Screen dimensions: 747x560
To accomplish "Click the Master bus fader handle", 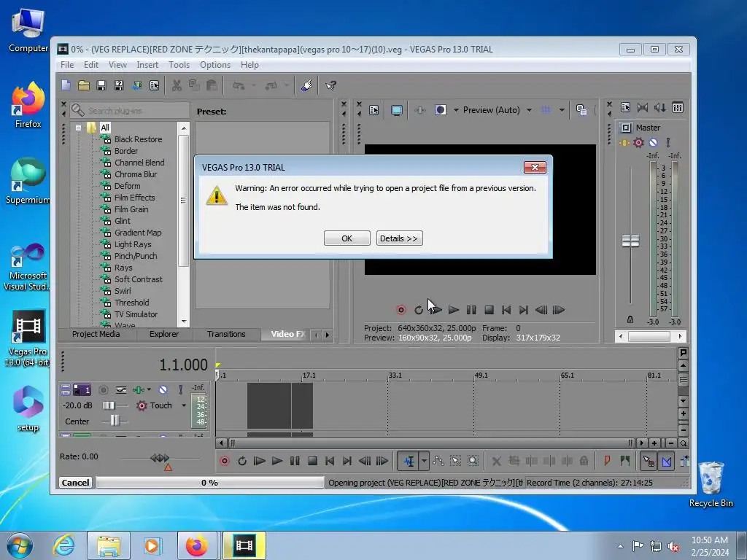I will coord(630,241).
